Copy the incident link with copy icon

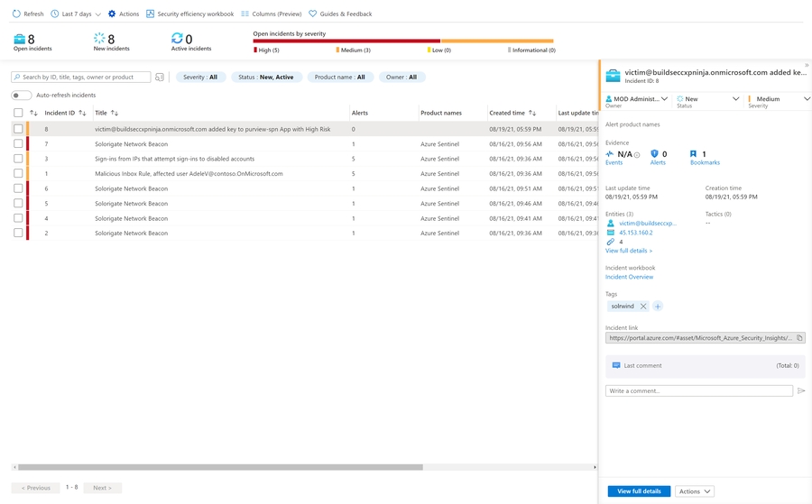coord(799,338)
